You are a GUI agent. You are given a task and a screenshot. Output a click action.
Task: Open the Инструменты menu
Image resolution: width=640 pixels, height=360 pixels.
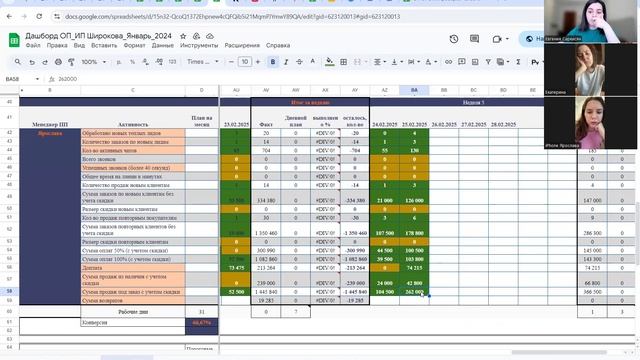pos(199,45)
